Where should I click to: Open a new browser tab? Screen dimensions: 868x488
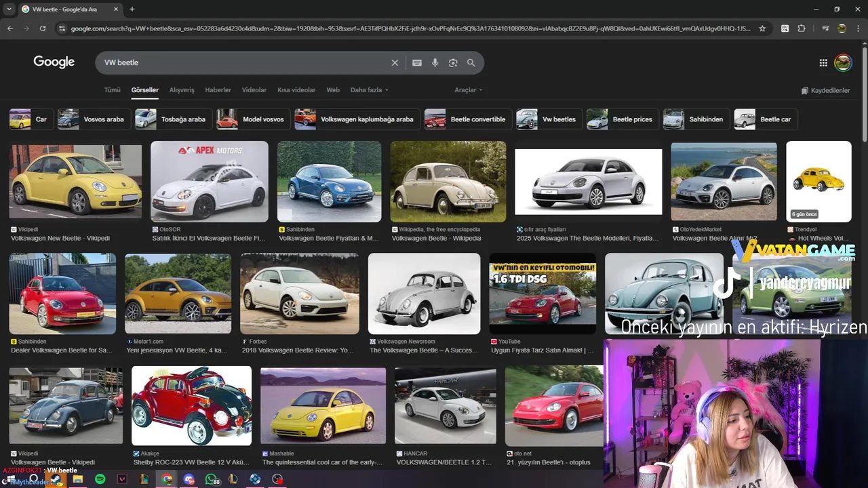pyautogui.click(x=132, y=9)
